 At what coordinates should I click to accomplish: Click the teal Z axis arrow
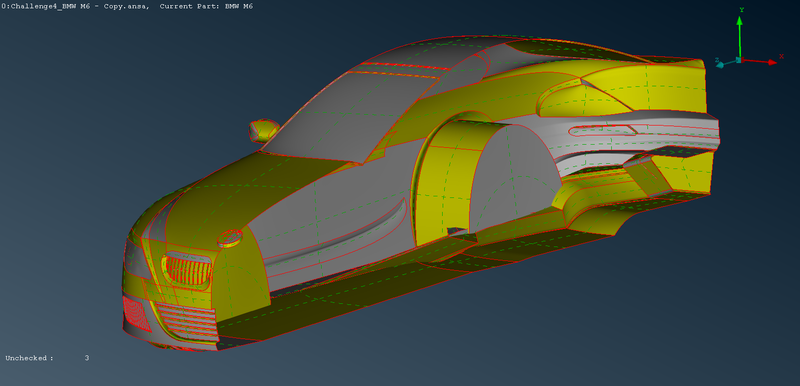(x=725, y=64)
